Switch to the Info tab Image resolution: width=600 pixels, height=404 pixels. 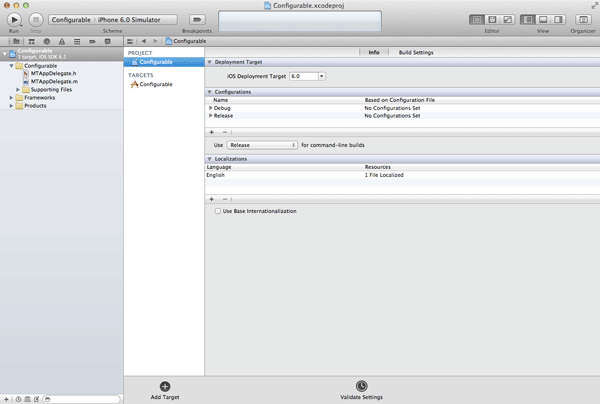[374, 52]
